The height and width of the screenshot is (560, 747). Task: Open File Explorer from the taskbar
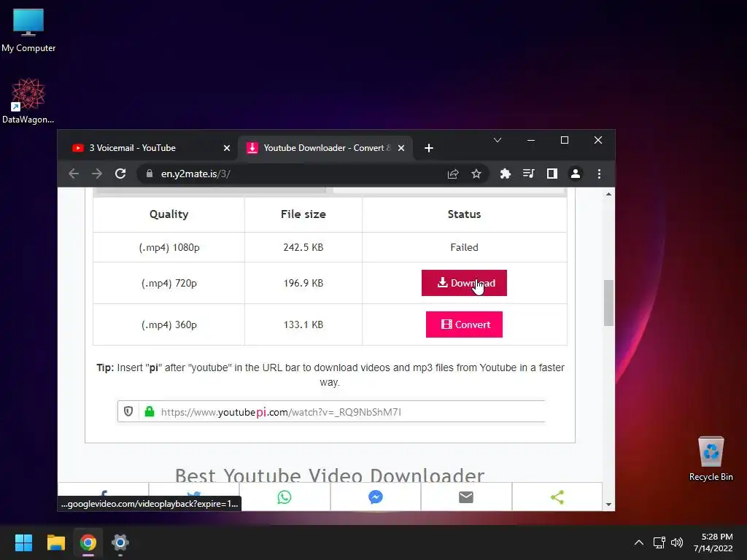pos(55,542)
